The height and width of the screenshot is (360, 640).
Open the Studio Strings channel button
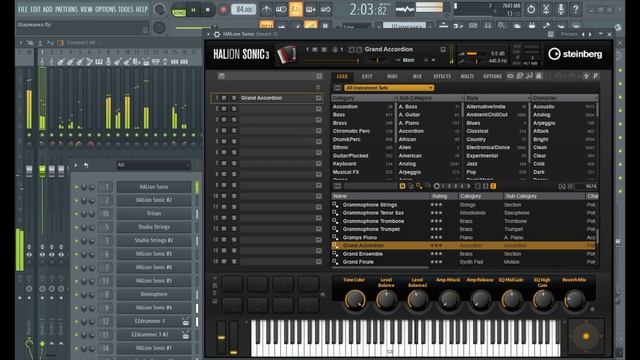coord(154,227)
